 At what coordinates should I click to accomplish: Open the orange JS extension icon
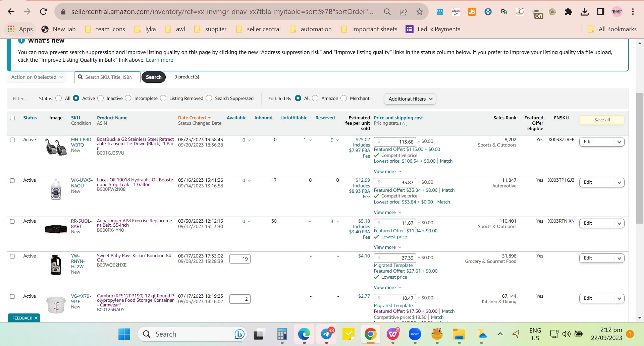[472, 12]
